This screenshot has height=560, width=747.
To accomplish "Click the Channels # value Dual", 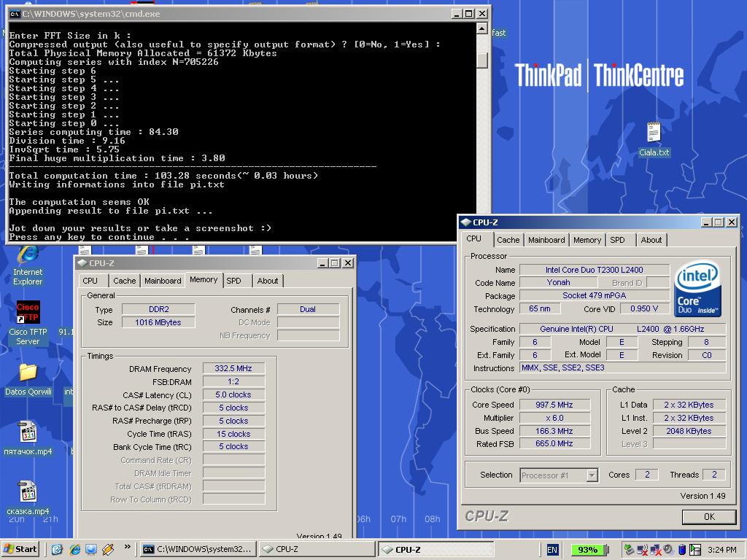I will pyautogui.click(x=308, y=309).
